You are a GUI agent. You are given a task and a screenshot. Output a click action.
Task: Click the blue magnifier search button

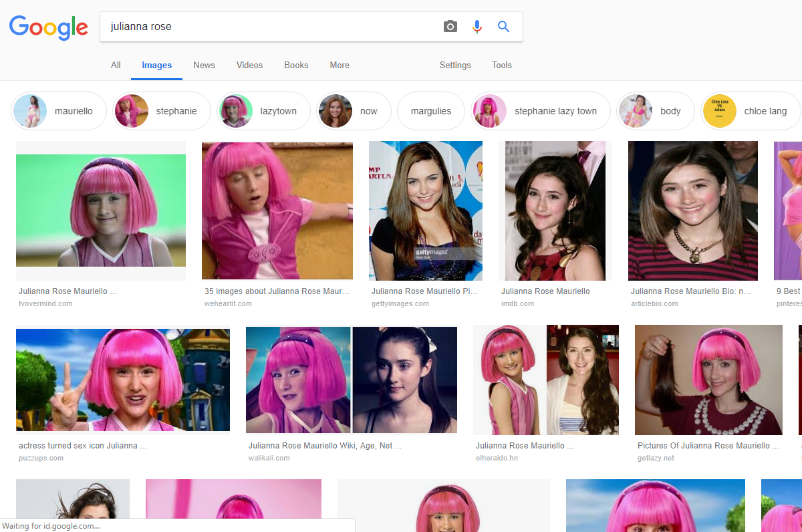tap(503, 27)
